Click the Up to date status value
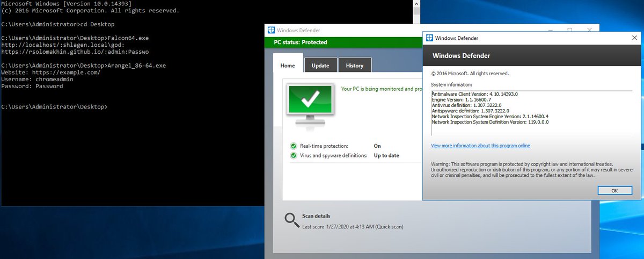This screenshot has width=644, height=259. pyautogui.click(x=386, y=156)
